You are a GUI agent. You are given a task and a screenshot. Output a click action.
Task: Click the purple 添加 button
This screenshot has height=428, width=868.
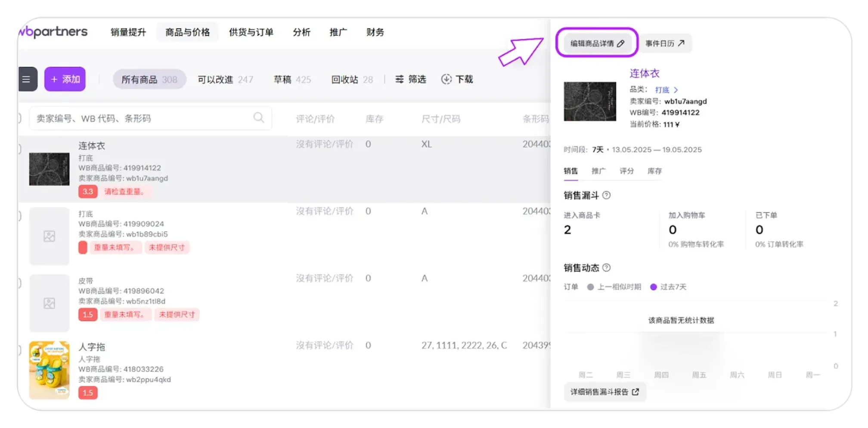click(65, 79)
